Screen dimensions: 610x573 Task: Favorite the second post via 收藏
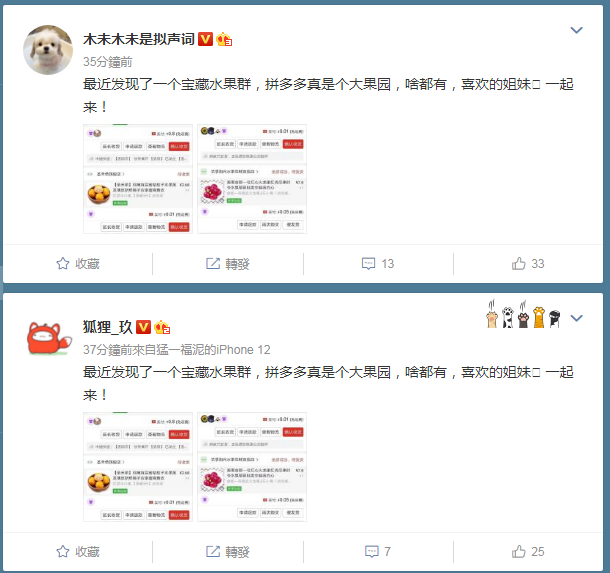click(78, 552)
